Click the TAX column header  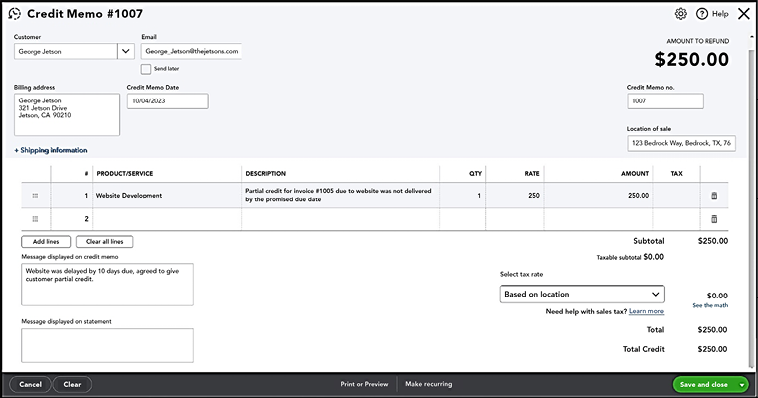tap(676, 174)
